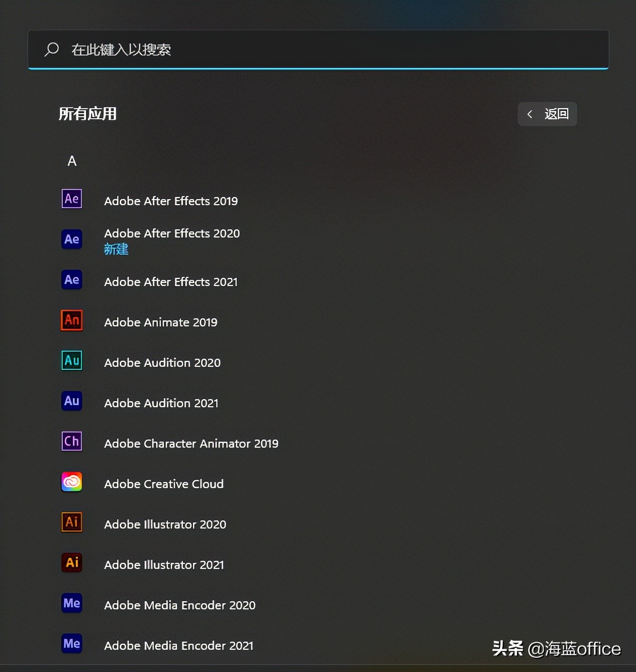The height and width of the screenshot is (672, 636).
Task: Select Adobe Audition 2021 label
Action: [x=161, y=403]
